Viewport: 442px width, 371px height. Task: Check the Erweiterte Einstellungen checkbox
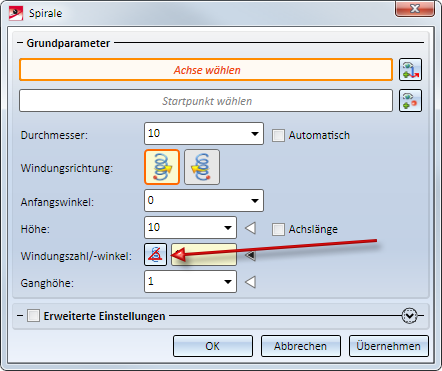click(33, 315)
